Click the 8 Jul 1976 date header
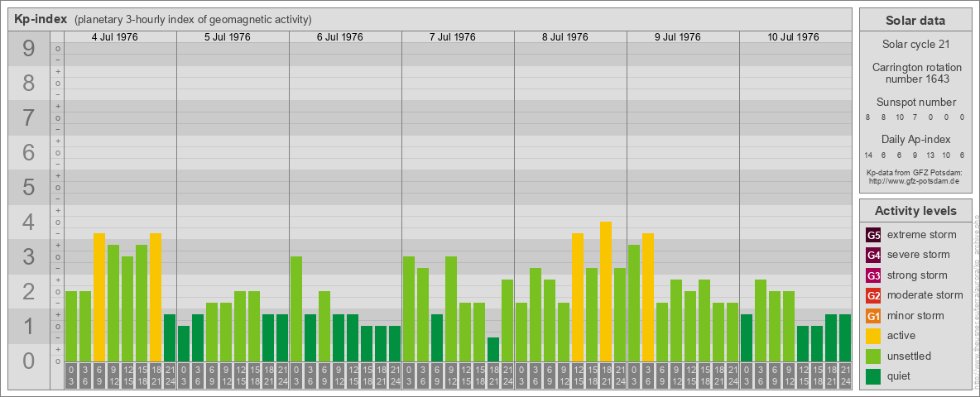 pyautogui.click(x=565, y=37)
